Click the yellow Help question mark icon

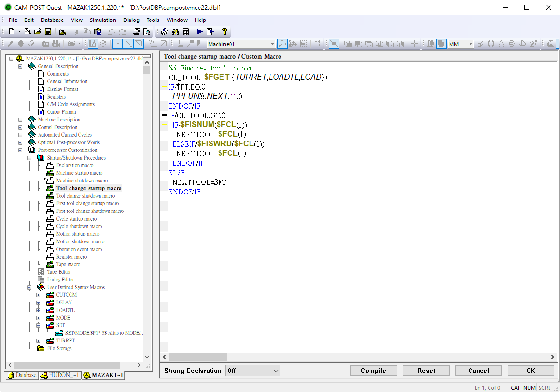coord(225,32)
